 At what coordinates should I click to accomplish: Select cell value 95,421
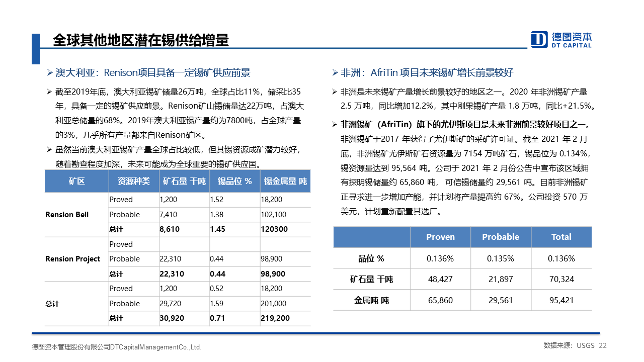click(x=561, y=300)
